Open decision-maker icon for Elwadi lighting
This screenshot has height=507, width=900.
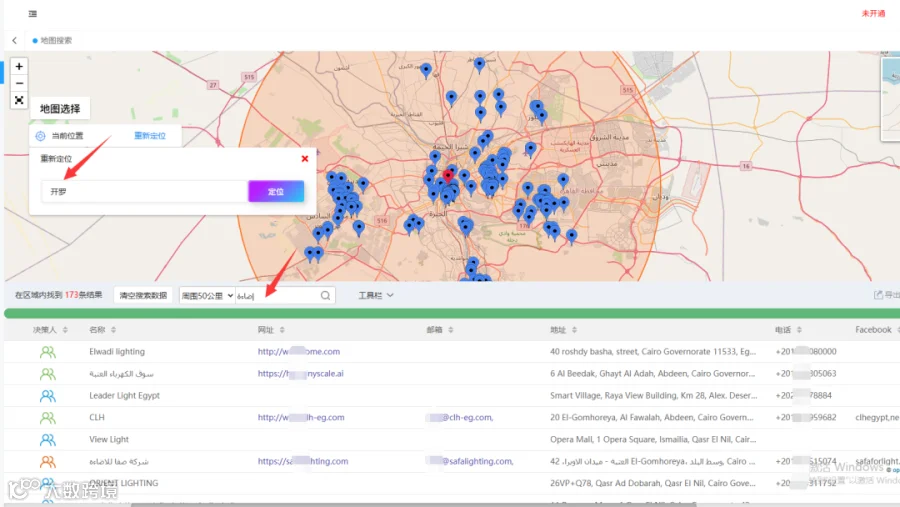[48, 352]
